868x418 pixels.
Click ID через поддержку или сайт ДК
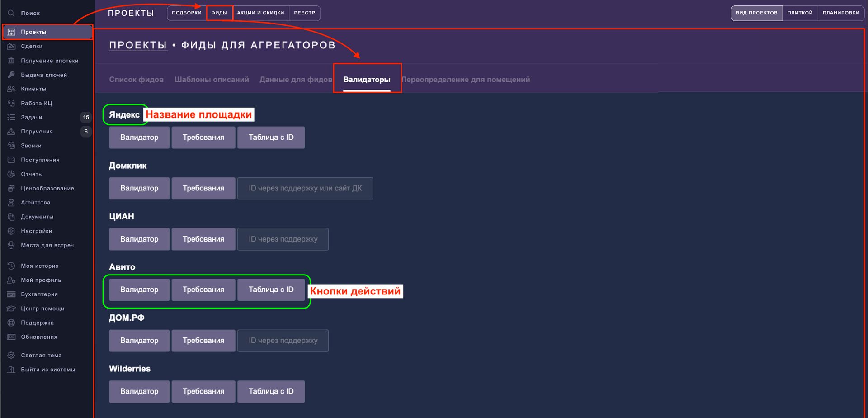305,188
